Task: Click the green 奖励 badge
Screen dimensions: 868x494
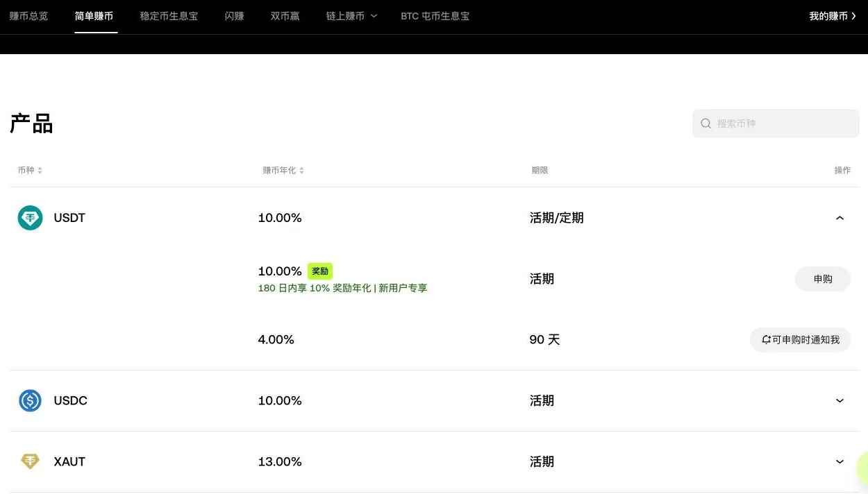Action: click(320, 271)
